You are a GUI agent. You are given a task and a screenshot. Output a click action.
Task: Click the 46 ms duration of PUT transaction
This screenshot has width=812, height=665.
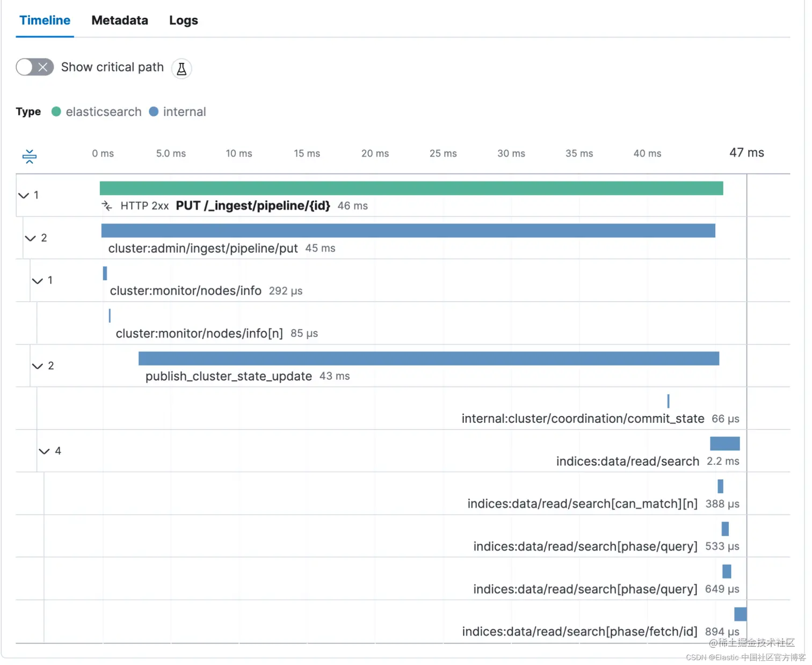click(x=353, y=206)
